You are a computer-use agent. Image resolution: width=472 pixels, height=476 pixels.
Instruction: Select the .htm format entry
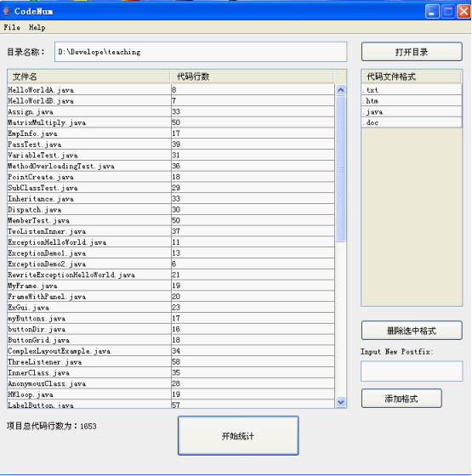tap(412, 101)
